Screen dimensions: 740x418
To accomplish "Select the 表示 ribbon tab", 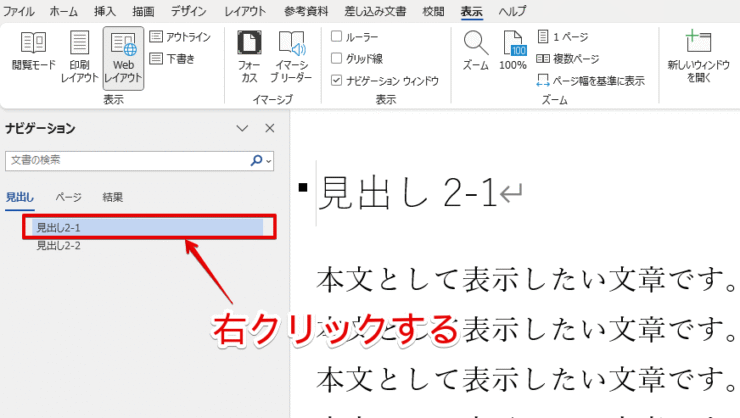I will (471, 11).
